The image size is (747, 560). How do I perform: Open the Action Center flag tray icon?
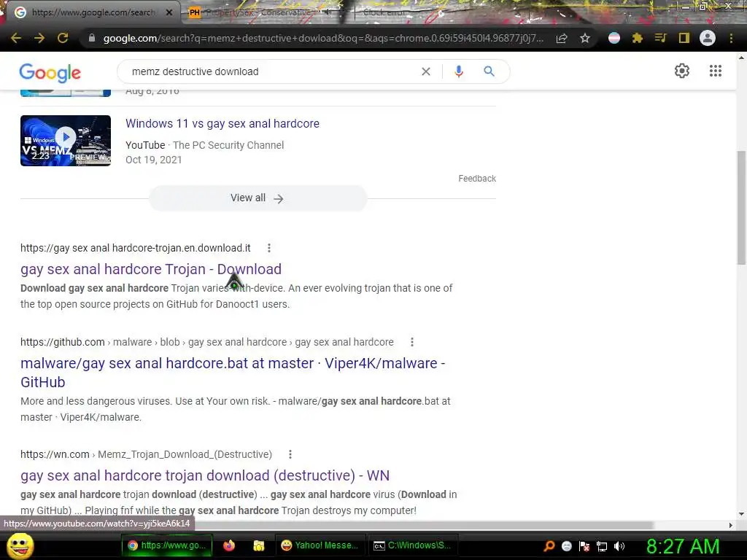point(584,546)
